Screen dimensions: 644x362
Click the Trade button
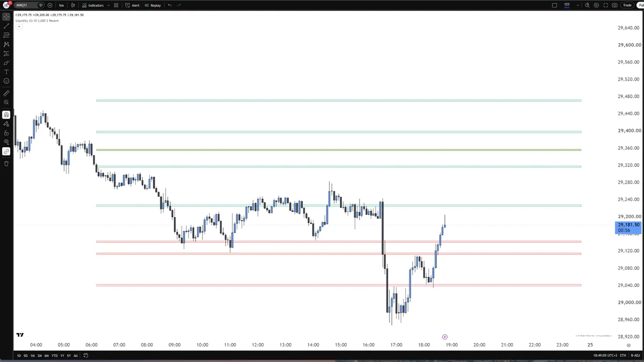coord(627,5)
